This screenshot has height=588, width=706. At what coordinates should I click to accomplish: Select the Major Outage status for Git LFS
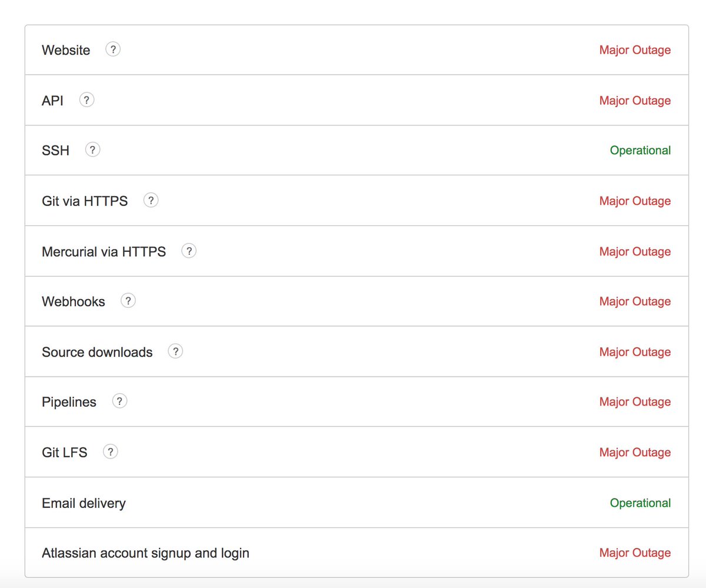click(635, 453)
